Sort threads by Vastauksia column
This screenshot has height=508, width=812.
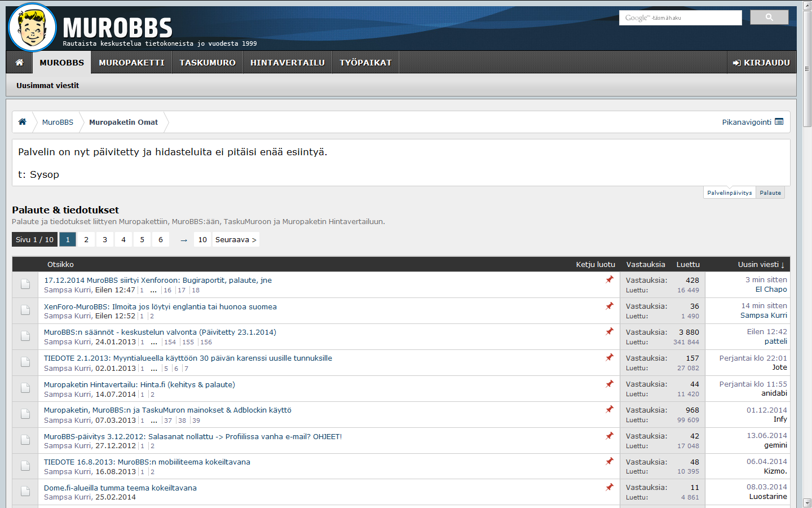click(x=646, y=264)
